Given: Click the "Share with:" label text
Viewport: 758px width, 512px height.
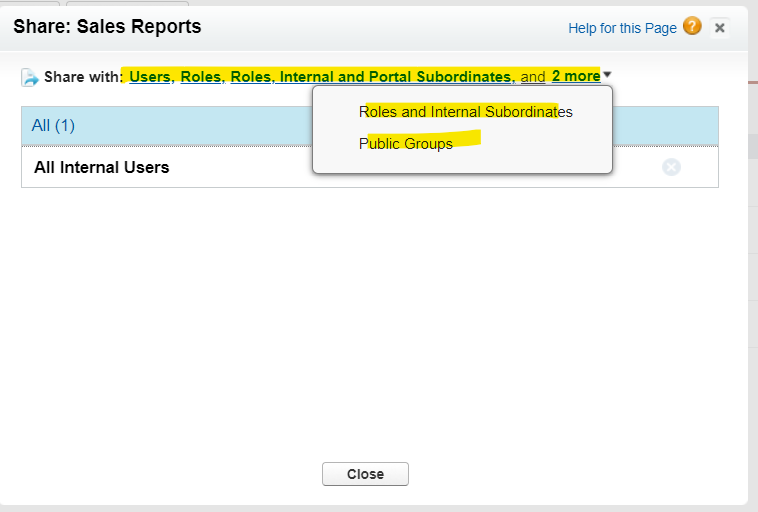Looking at the screenshot, I should (x=82, y=76).
